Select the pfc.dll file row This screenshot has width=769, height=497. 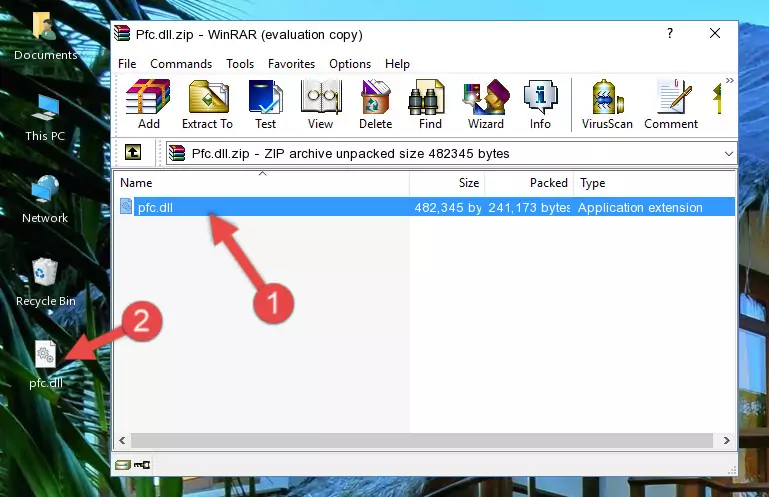point(426,207)
